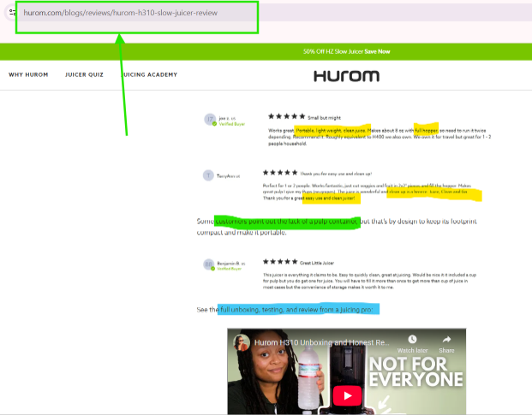
Task: Click text 'See the full unboxing, testing'
Action: 285,310
